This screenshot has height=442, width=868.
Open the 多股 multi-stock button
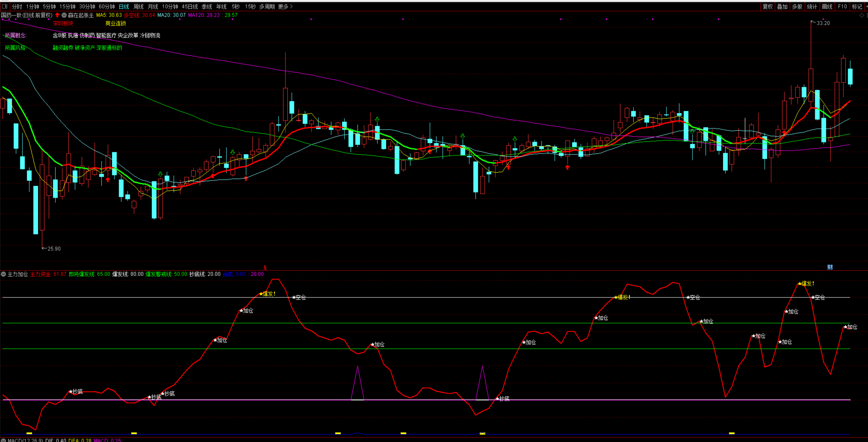coord(797,6)
